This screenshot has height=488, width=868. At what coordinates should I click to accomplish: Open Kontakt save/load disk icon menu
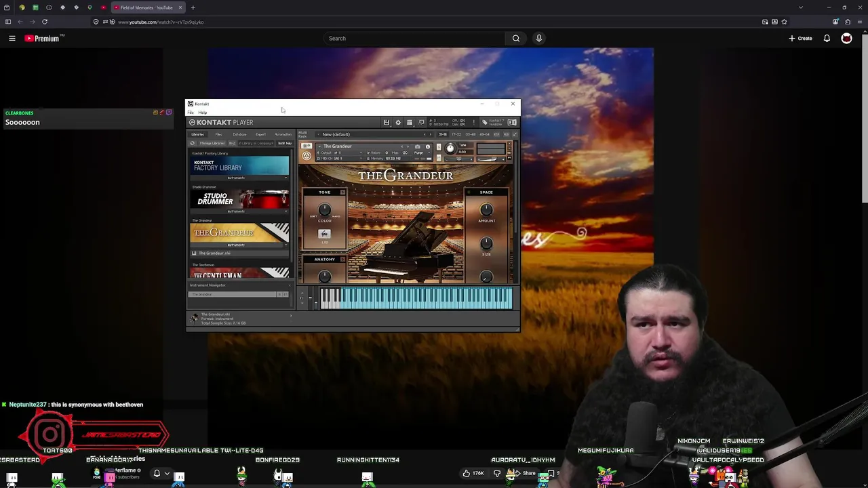click(387, 123)
